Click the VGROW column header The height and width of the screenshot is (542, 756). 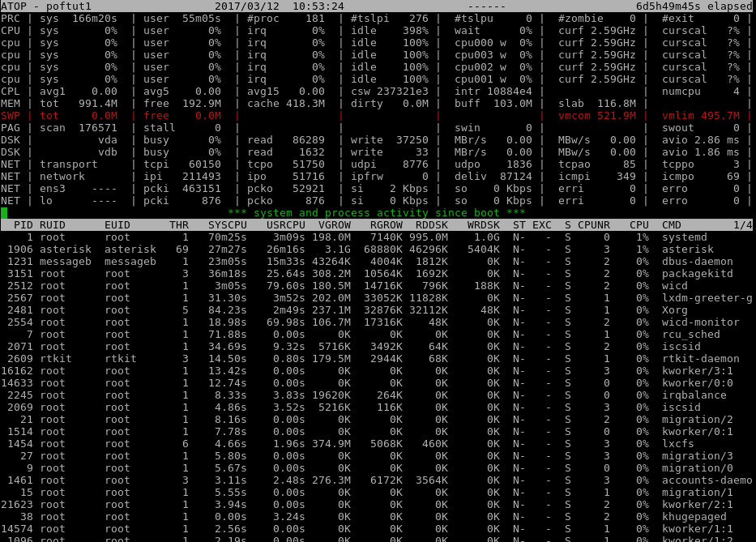click(335, 225)
